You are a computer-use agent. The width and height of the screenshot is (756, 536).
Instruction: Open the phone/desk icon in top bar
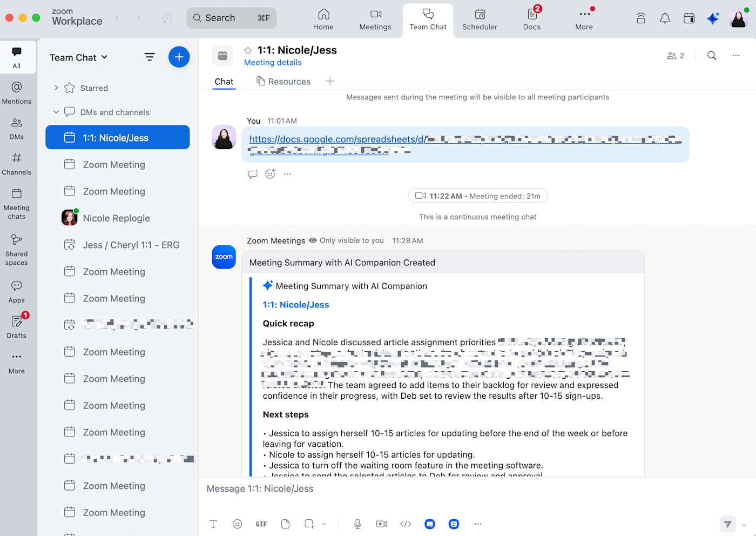(x=641, y=18)
